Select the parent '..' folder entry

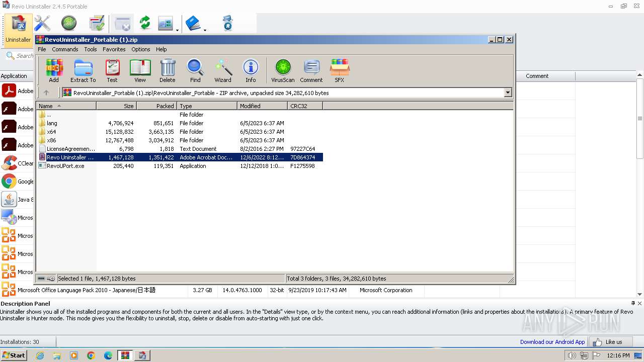point(179,115)
